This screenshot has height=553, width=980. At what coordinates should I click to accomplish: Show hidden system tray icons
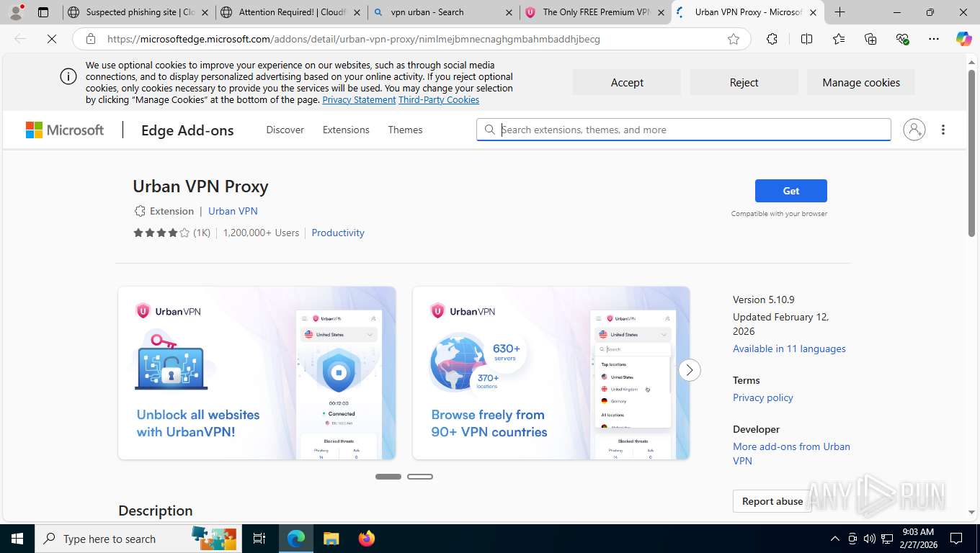tap(835, 539)
